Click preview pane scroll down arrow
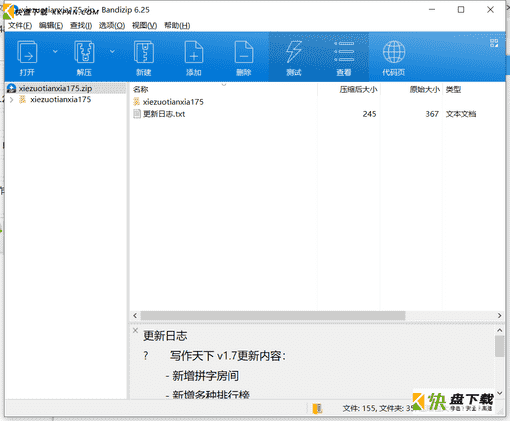This screenshot has height=421, width=510. pyautogui.click(x=499, y=393)
